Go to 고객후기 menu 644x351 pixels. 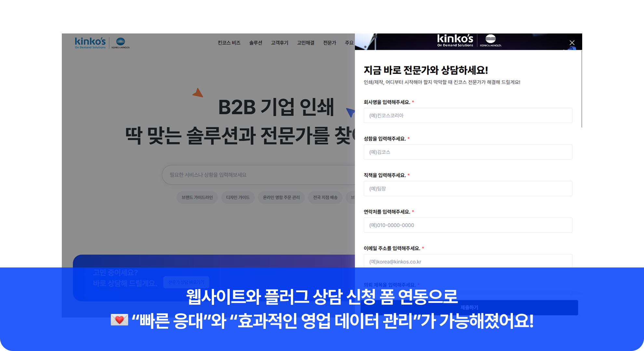(279, 43)
